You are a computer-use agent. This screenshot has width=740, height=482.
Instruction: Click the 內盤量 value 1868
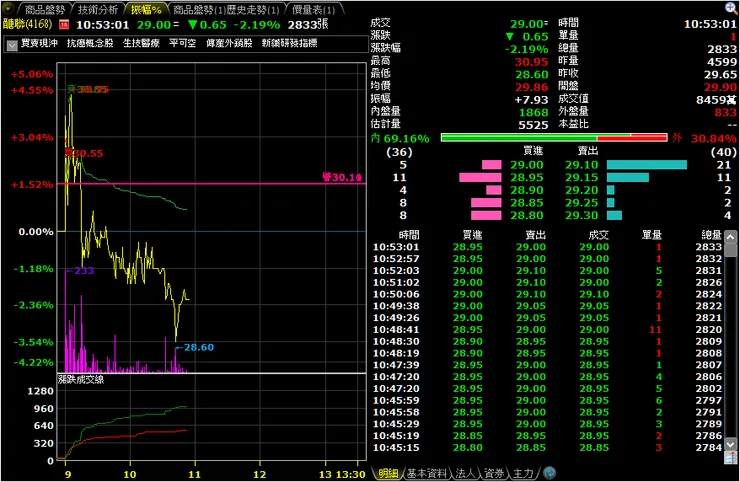click(x=533, y=112)
